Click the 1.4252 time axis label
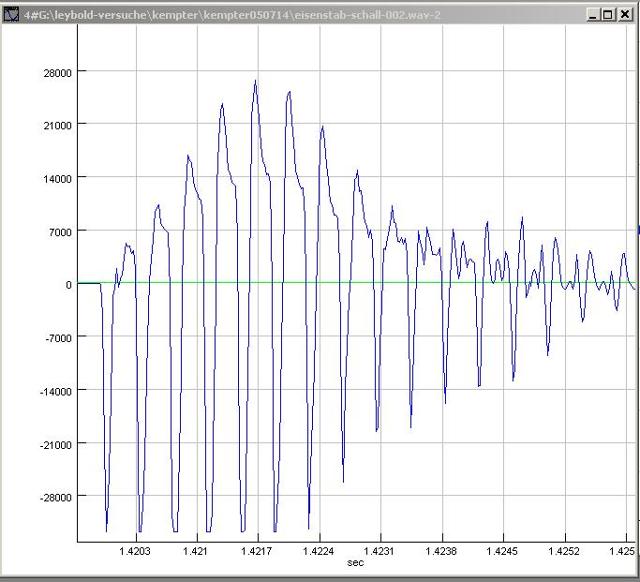640x582 pixels. click(564, 551)
